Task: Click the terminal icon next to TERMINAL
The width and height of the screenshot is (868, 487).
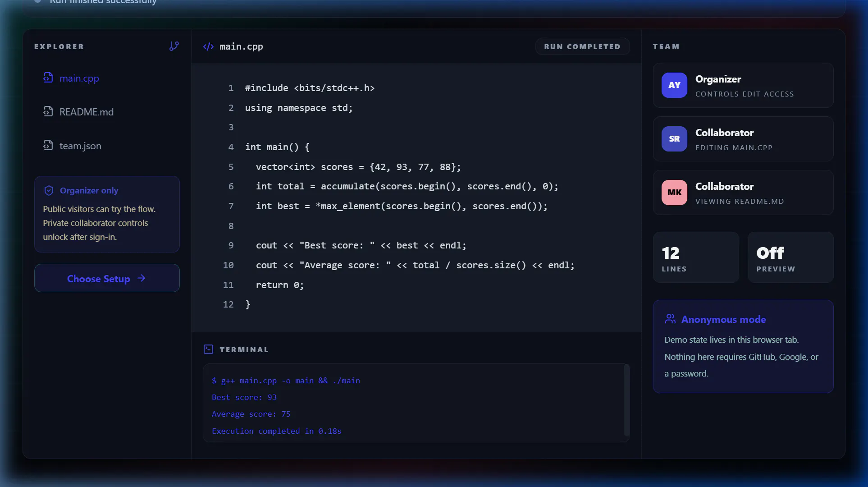Action: (x=208, y=349)
